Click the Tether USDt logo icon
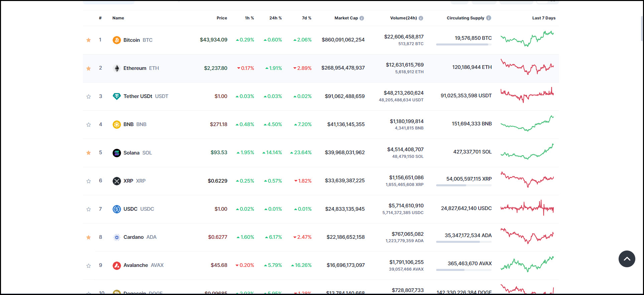The height and width of the screenshot is (295, 644). pos(117,96)
